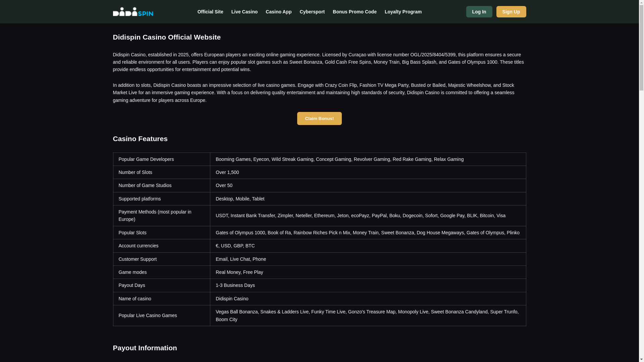Click the 'Account currencies' cell
Viewport: 644px width, 362px height.
[x=162, y=246]
